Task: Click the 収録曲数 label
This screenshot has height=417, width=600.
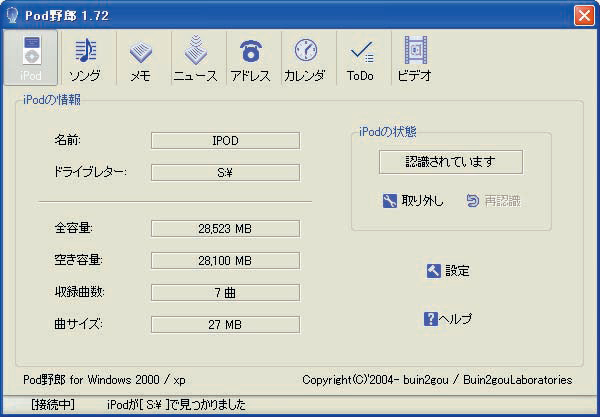Action: pyautogui.click(x=80, y=292)
